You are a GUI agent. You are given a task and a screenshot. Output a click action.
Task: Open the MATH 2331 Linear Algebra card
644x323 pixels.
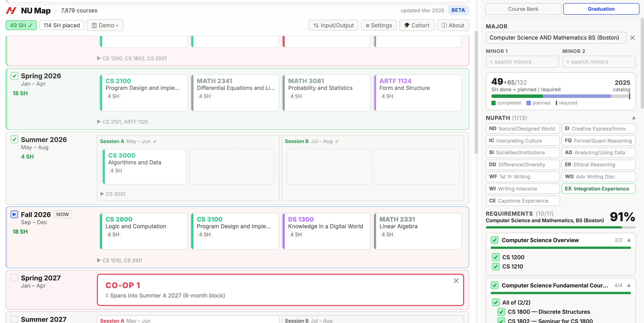tap(417, 231)
